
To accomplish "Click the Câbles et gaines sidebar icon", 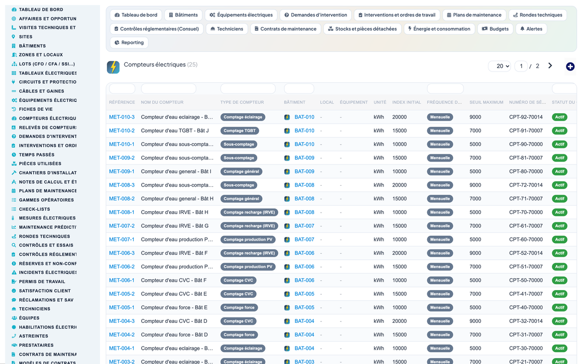I will point(14,91).
